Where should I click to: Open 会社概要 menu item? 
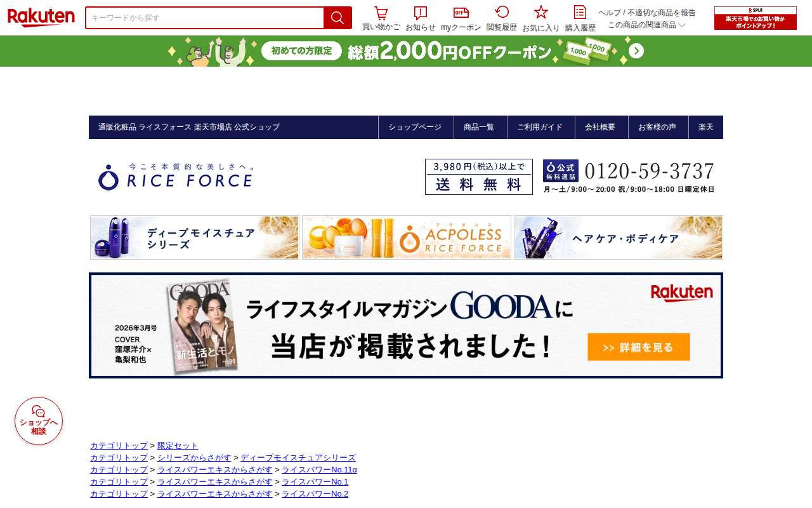(x=600, y=127)
